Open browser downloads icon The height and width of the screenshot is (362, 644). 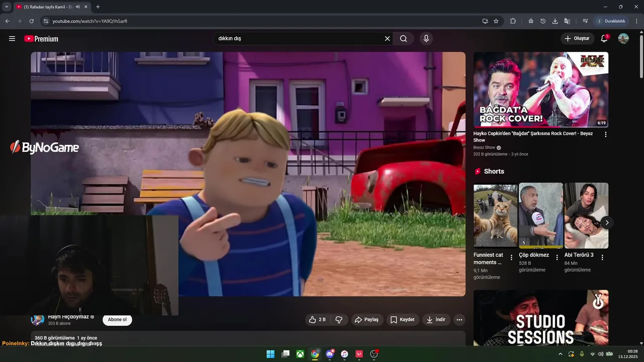coord(555,21)
